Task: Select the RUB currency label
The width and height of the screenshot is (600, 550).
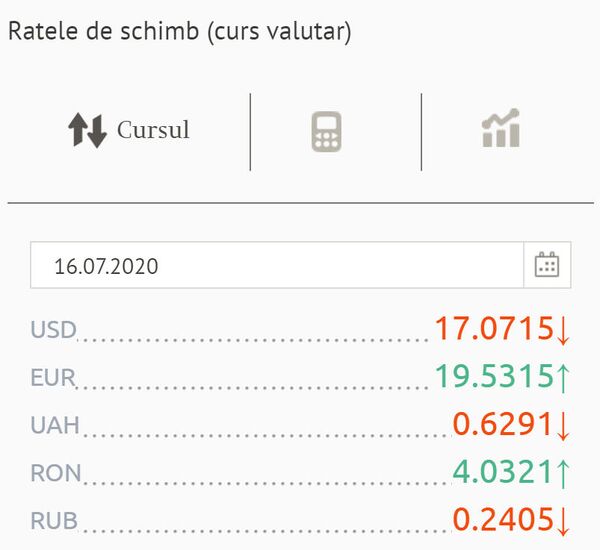Action: (54, 521)
